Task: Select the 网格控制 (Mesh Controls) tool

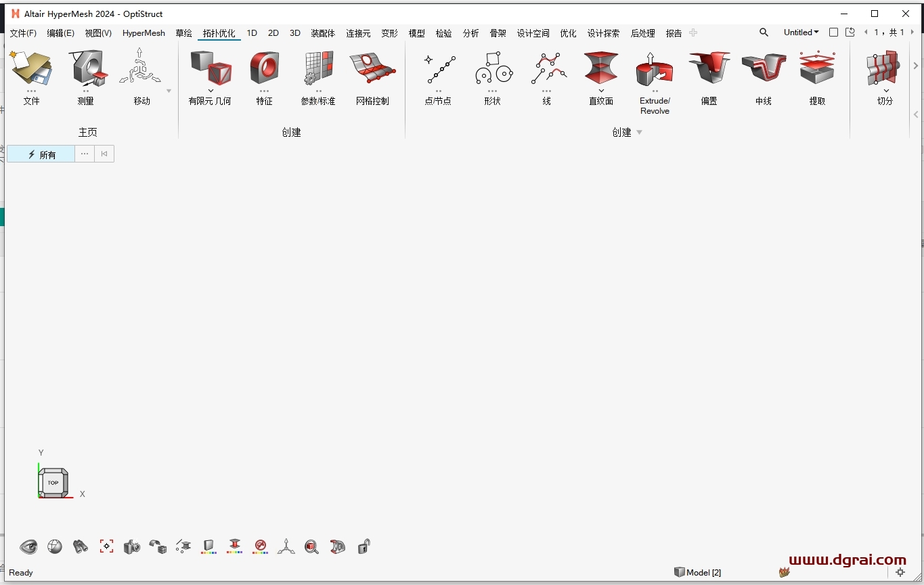Action: pyautogui.click(x=372, y=68)
